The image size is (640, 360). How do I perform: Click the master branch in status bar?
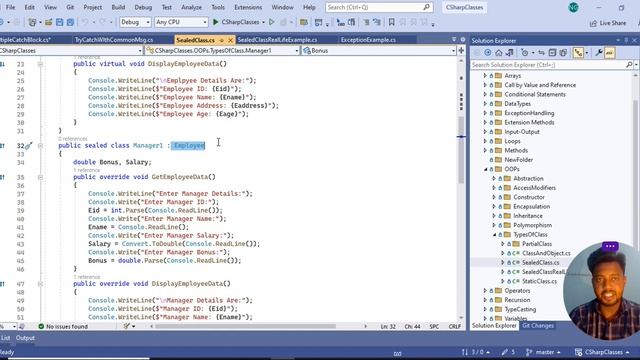[x=544, y=352]
